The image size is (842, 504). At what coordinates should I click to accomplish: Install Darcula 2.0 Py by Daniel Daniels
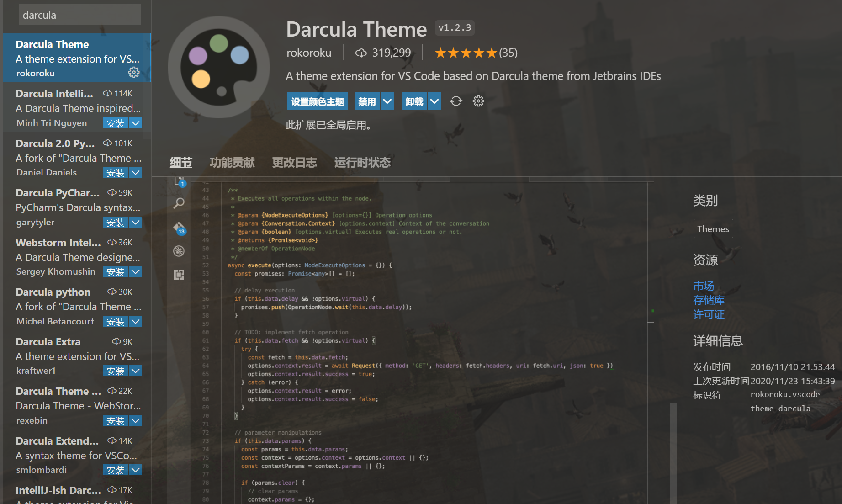pyautogui.click(x=115, y=172)
